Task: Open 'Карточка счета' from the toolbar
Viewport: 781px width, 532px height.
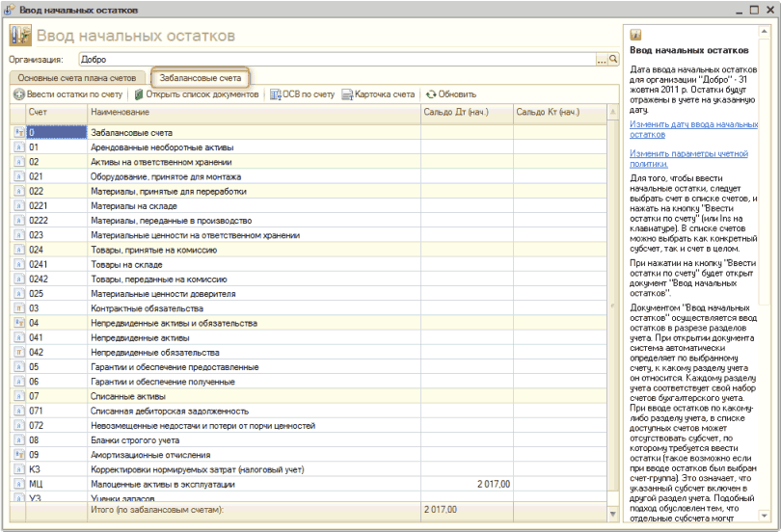Action: tap(378, 94)
